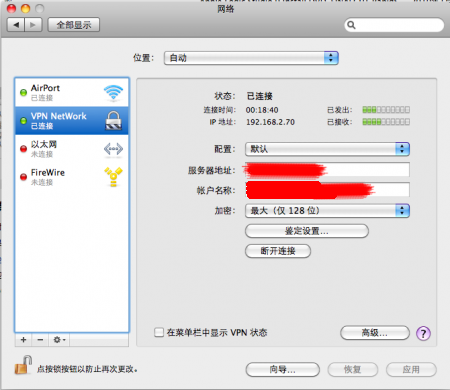Screen dimensions: 450x390
Task: Click the purple help question mark button
Action: (423, 333)
